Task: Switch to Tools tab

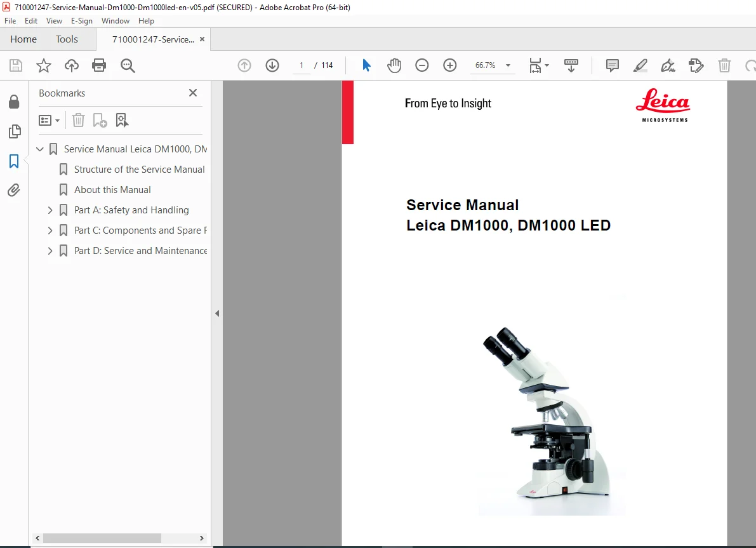Action: (x=67, y=39)
